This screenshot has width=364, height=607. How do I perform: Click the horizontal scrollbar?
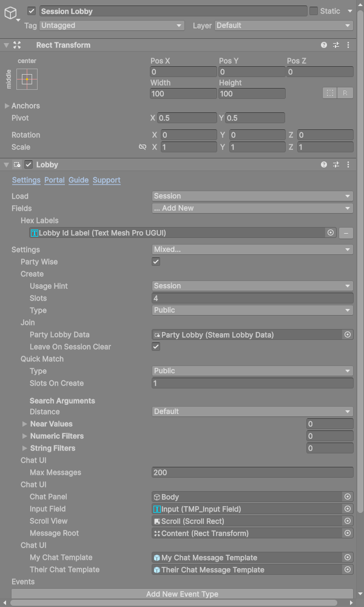click(174, 603)
